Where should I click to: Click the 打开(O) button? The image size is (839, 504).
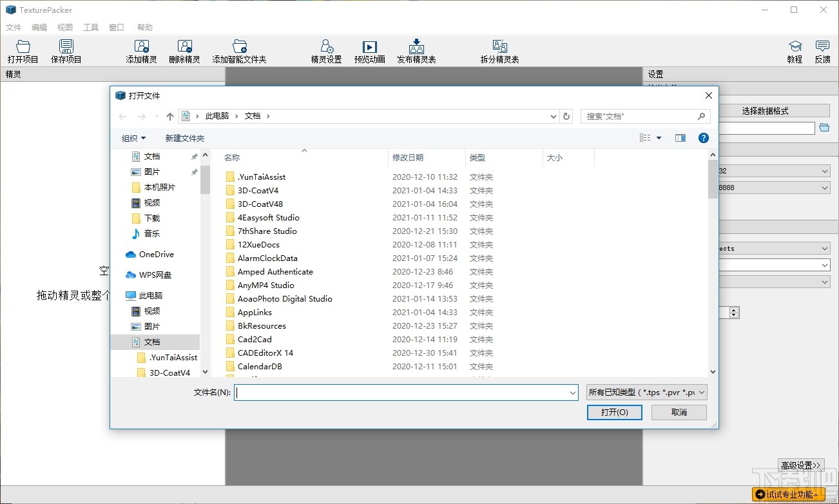615,412
